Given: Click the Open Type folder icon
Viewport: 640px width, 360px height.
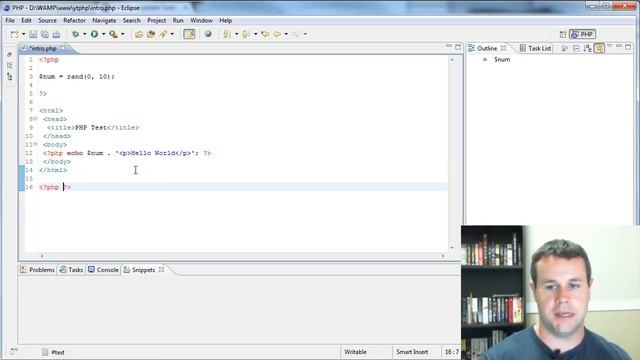Looking at the screenshot, I should 139,34.
